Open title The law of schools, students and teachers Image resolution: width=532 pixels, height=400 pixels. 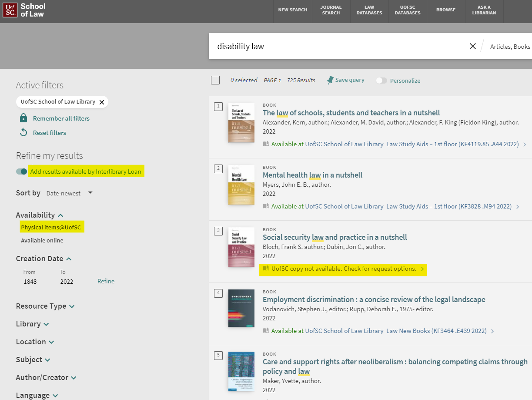351,113
